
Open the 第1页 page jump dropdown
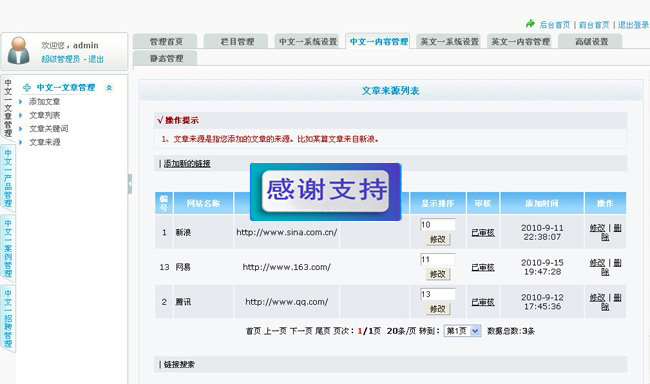tap(463, 331)
